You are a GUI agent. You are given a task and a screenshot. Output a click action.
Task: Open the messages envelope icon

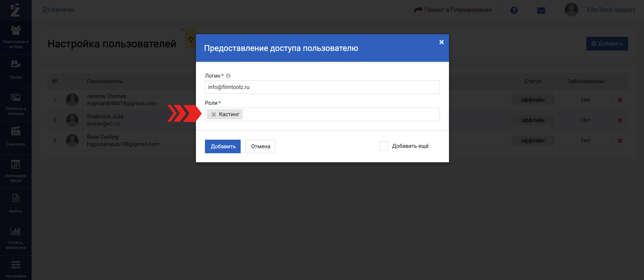(541, 10)
